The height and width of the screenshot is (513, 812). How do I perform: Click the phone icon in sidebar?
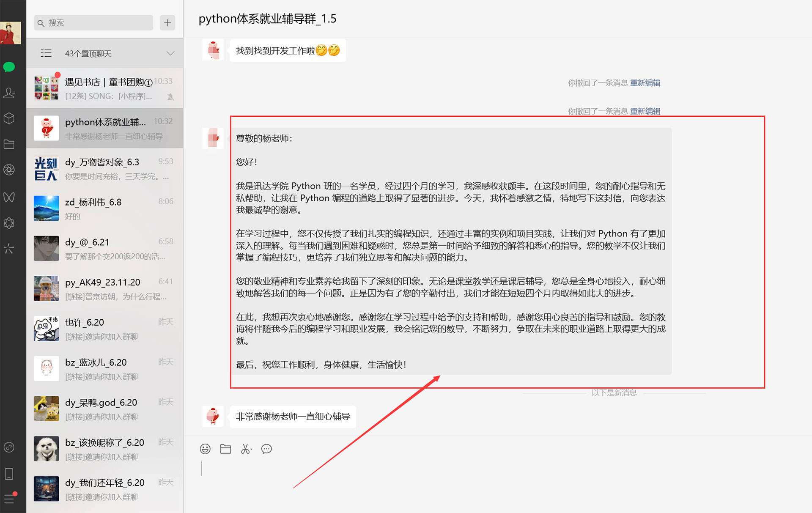[x=9, y=474]
